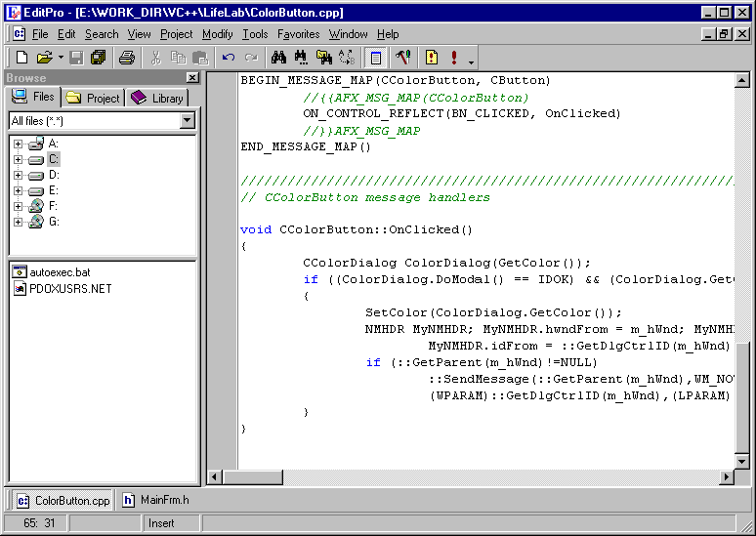Click the Redo arrow icon
Image resolution: width=756 pixels, height=536 pixels.
click(251, 58)
